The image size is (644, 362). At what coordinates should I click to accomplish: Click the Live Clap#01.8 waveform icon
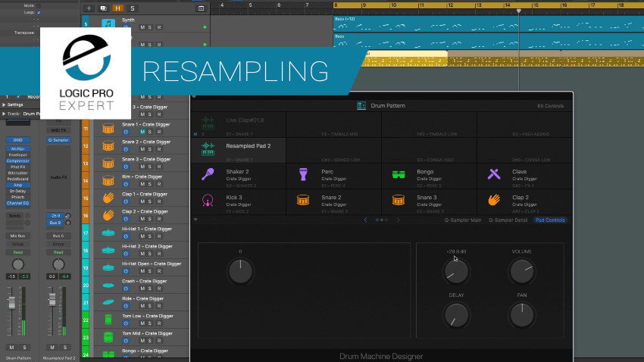pos(208,123)
